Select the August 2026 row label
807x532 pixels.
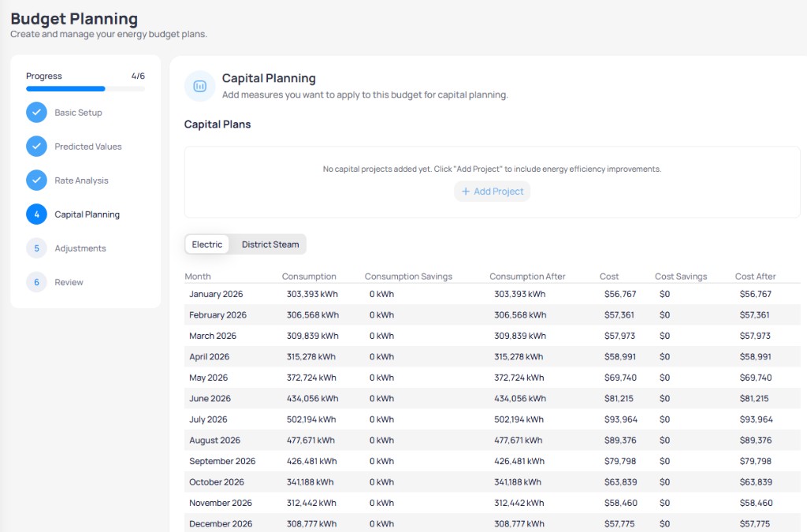(x=214, y=441)
